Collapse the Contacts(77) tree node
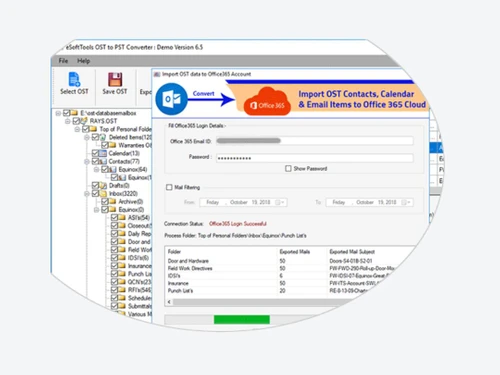The height and width of the screenshot is (375, 500). coord(87,162)
